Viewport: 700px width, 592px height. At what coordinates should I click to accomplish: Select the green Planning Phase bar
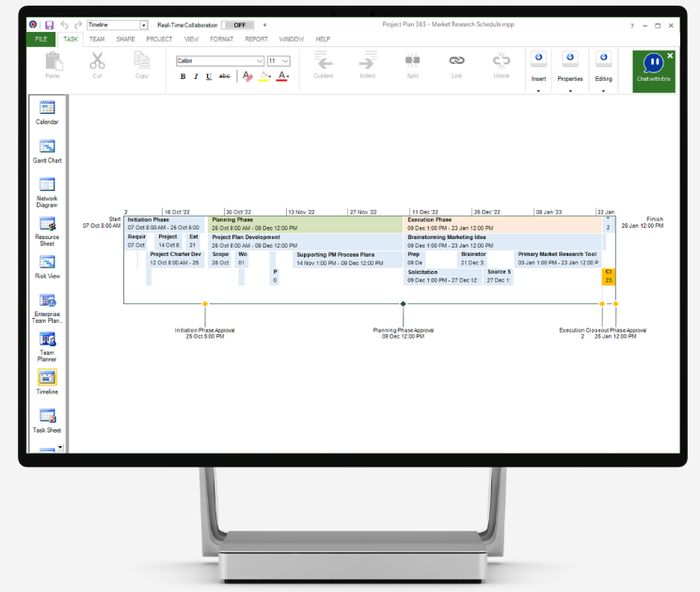coord(306,224)
